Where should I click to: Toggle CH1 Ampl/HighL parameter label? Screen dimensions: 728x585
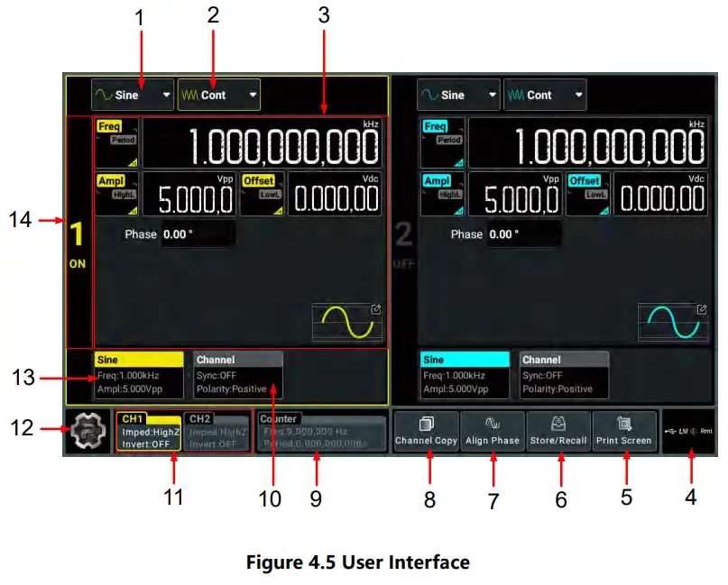tap(117, 194)
